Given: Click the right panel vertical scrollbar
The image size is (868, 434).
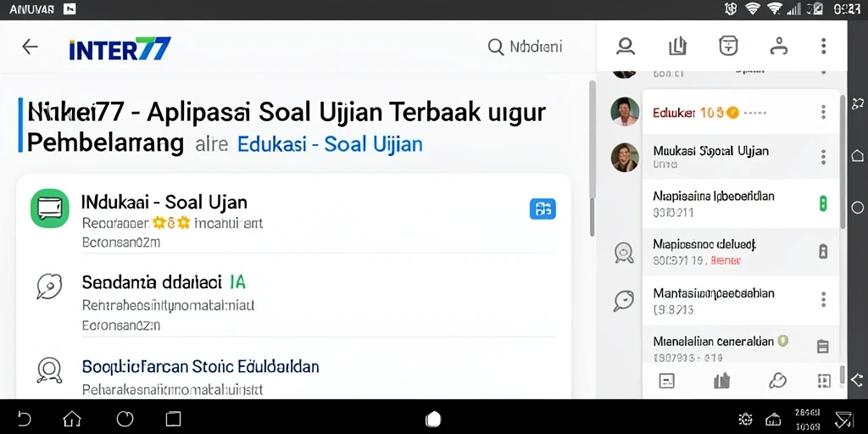Looking at the screenshot, I should pyautogui.click(x=843, y=162).
